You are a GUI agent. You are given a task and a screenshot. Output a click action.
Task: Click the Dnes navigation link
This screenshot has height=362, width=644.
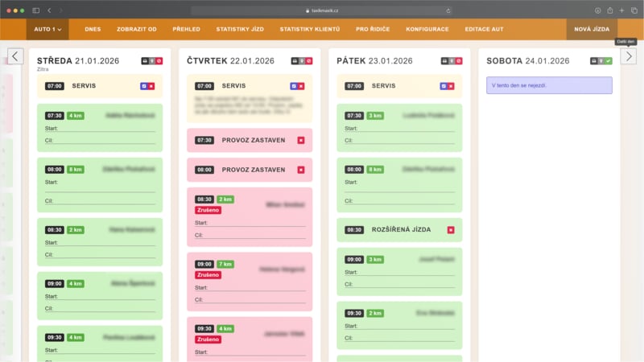point(93,29)
